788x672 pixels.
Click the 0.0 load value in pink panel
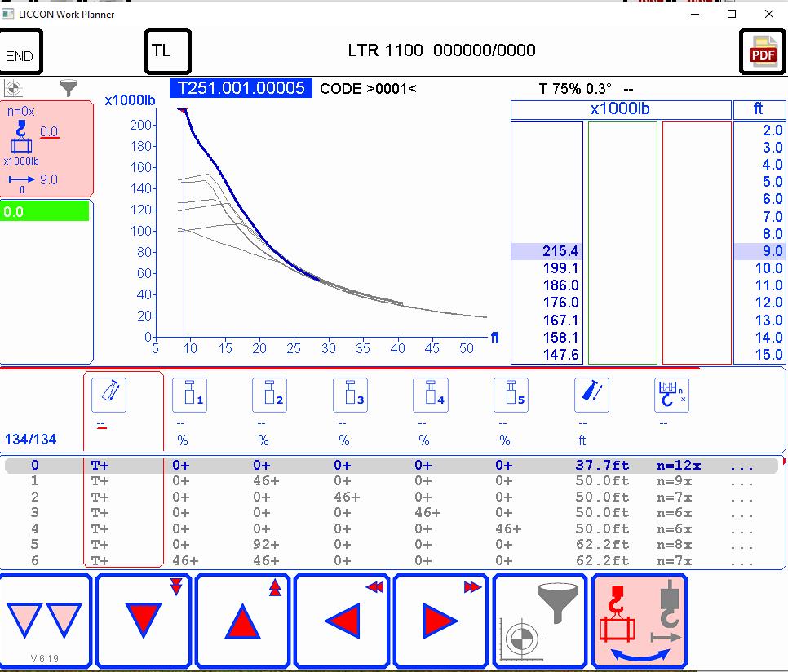point(49,131)
